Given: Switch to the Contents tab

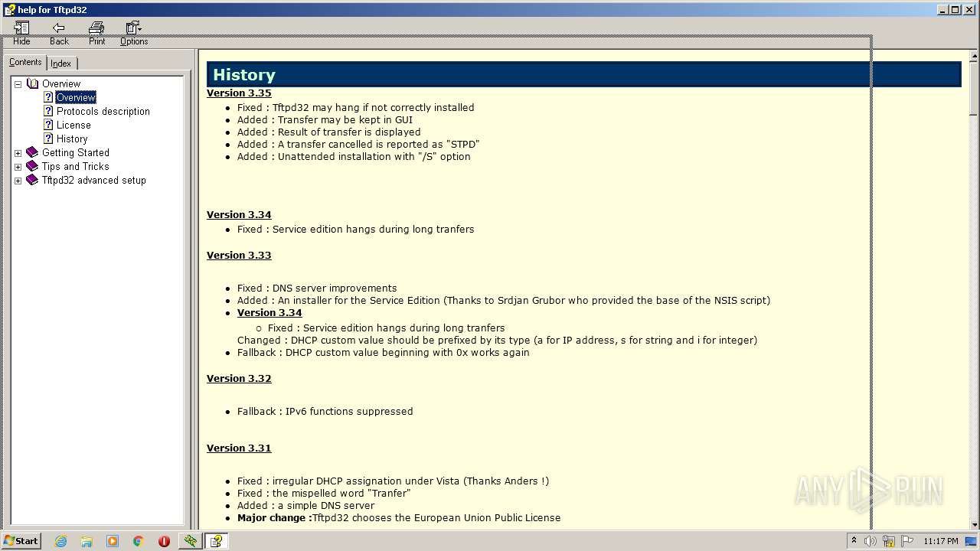Looking at the screenshot, I should [x=25, y=62].
